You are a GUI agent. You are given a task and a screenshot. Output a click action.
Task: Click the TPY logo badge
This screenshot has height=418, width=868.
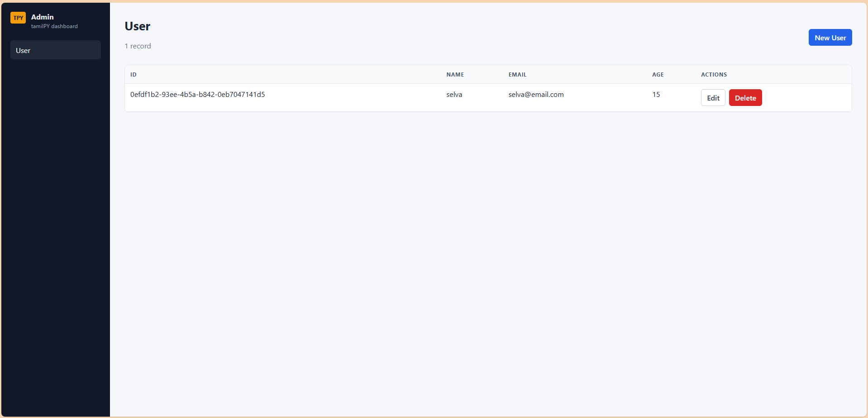tap(18, 18)
